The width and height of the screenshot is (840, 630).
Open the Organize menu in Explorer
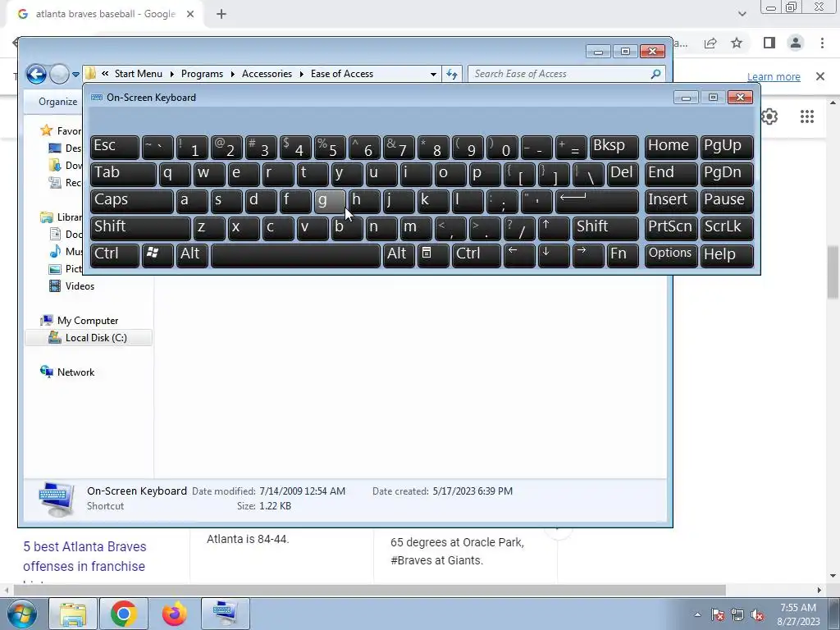58,101
